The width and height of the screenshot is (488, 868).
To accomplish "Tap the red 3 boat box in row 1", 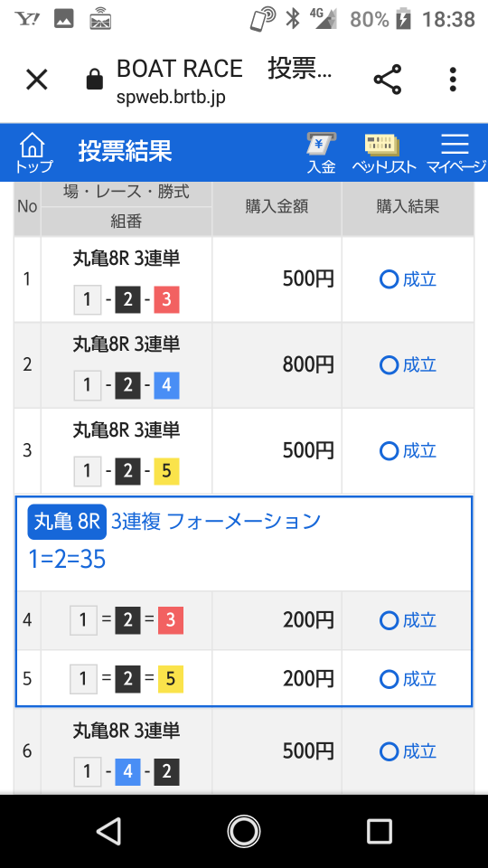I will pos(166,300).
